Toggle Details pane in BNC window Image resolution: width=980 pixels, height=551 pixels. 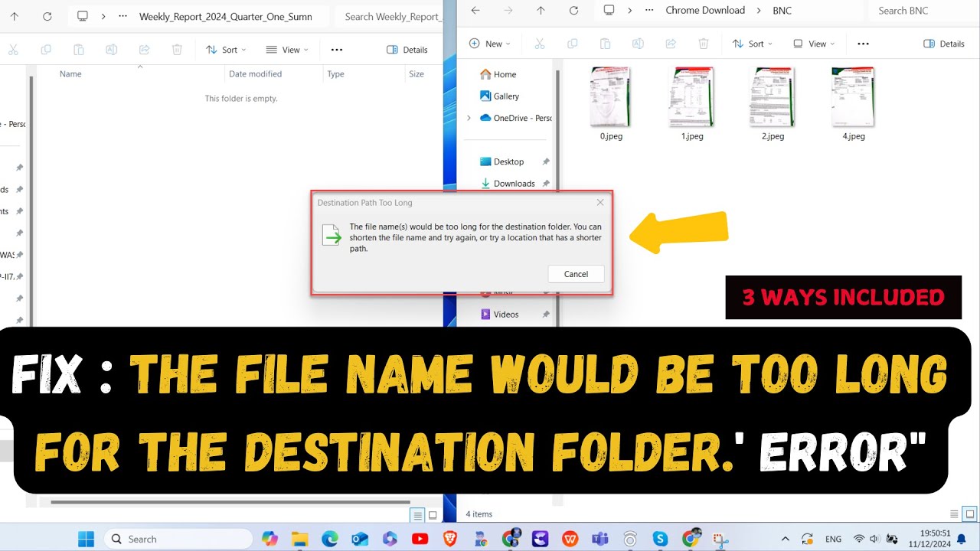(x=944, y=44)
